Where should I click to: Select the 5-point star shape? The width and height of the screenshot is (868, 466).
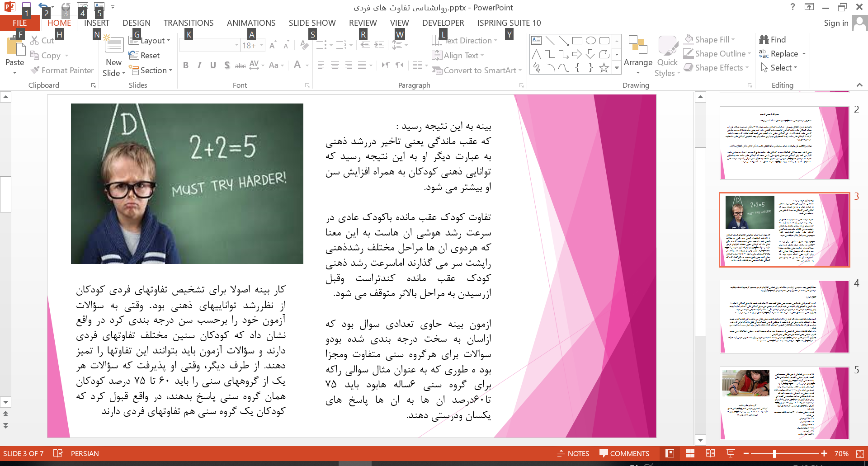point(604,68)
